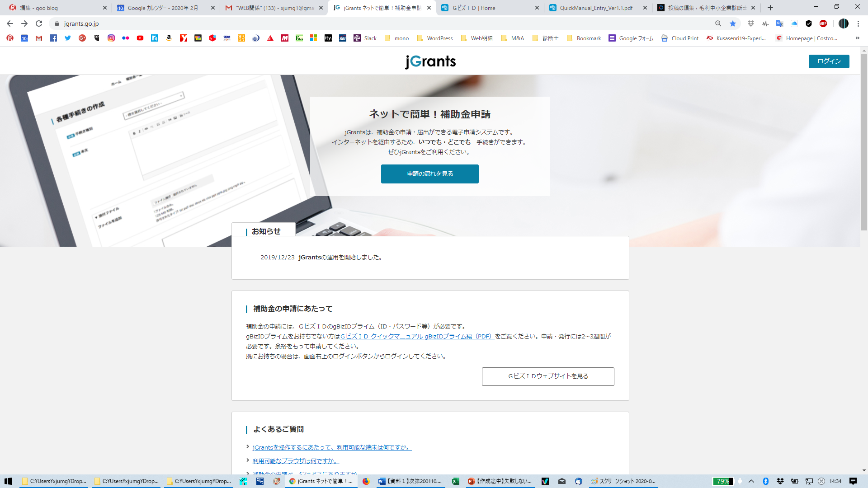Click GビズIDウェブサイトを見る button
The height and width of the screenshot is (488, 868).
(548, 376)
